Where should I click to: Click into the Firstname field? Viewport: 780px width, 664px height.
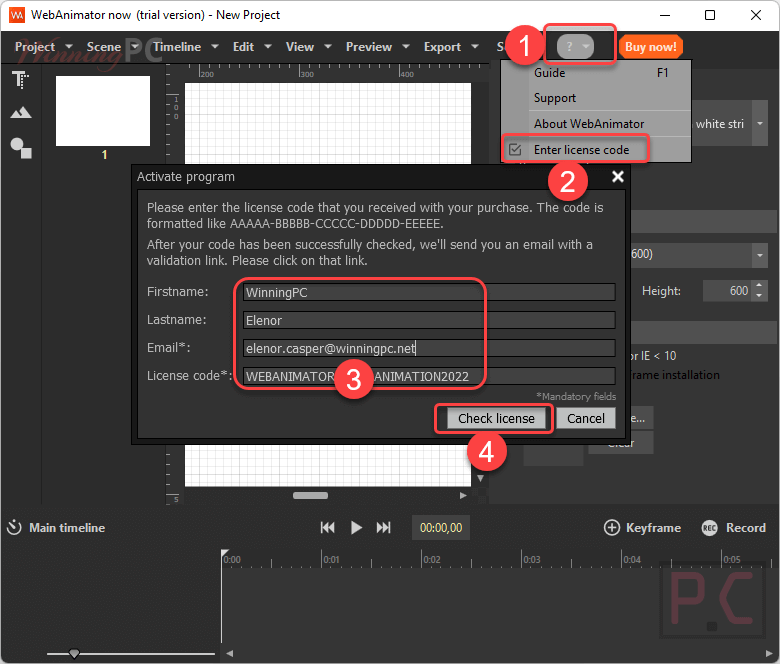point(429,292)
